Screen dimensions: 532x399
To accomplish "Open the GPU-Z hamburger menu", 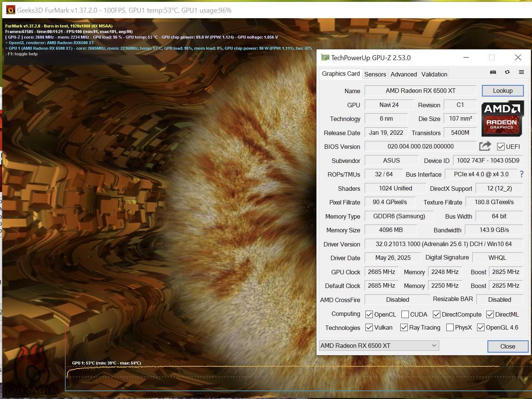I will tap(521, 72).
